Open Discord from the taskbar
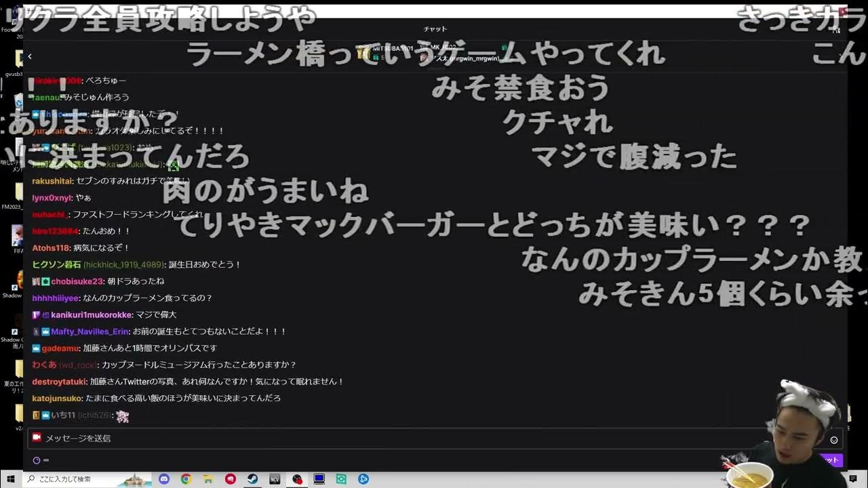 (x=163, y=479)
